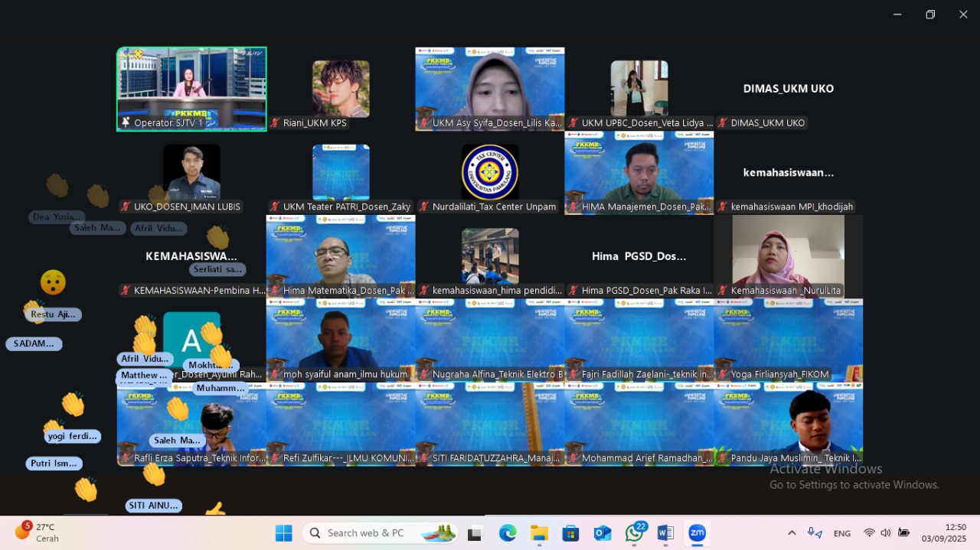Open the 27°C Cerah weather widget
980x550 pixels.
click(x=37, y=532)
